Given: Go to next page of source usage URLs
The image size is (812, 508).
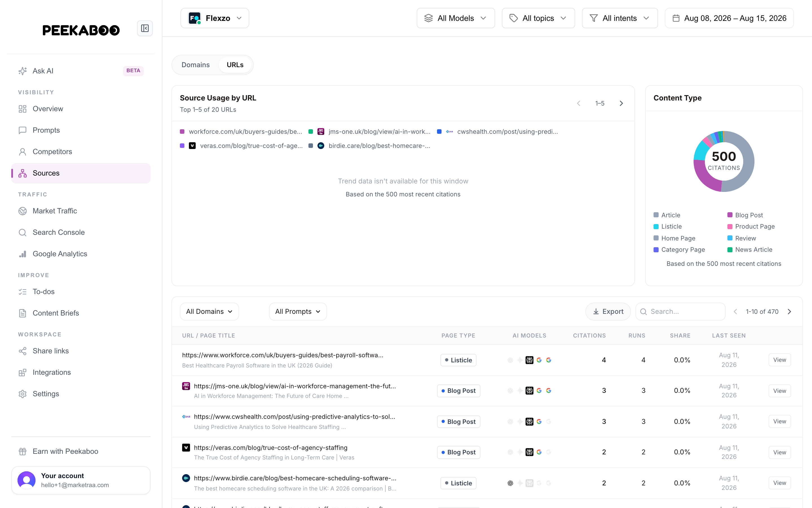Looking at the screenshot, I should pos(621,104).
